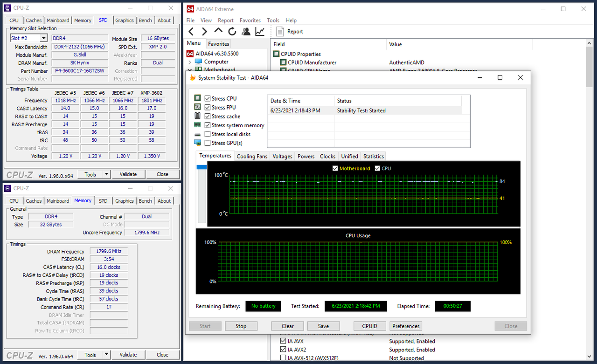
Task: Expand the Computer tree node
Action: coord(189,62)
